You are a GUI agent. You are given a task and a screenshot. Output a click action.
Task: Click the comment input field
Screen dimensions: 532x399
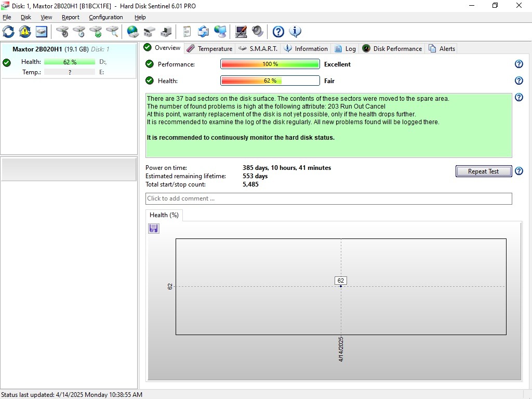328,198
